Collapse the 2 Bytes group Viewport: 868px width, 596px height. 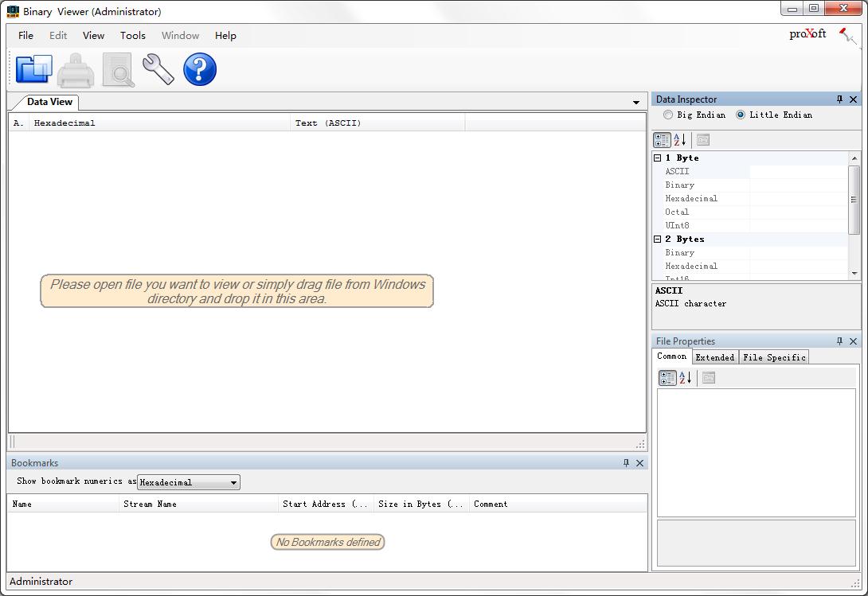[x=659, y=239]
